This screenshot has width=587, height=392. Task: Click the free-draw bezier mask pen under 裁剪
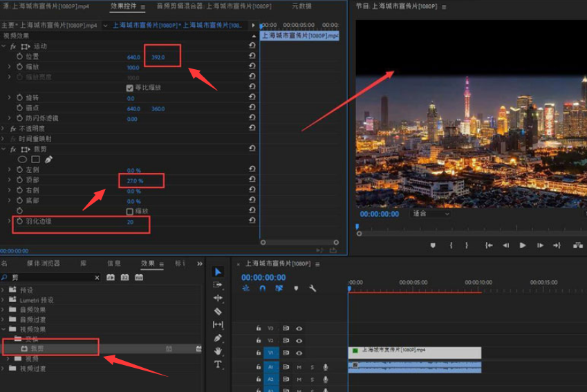[48, 160]
